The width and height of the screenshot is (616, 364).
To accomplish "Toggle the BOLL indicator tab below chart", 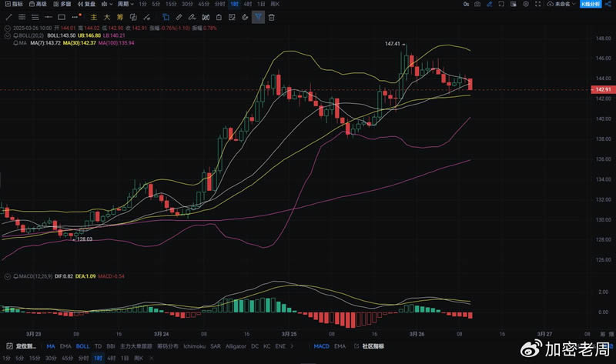I will tap(82, 347).
